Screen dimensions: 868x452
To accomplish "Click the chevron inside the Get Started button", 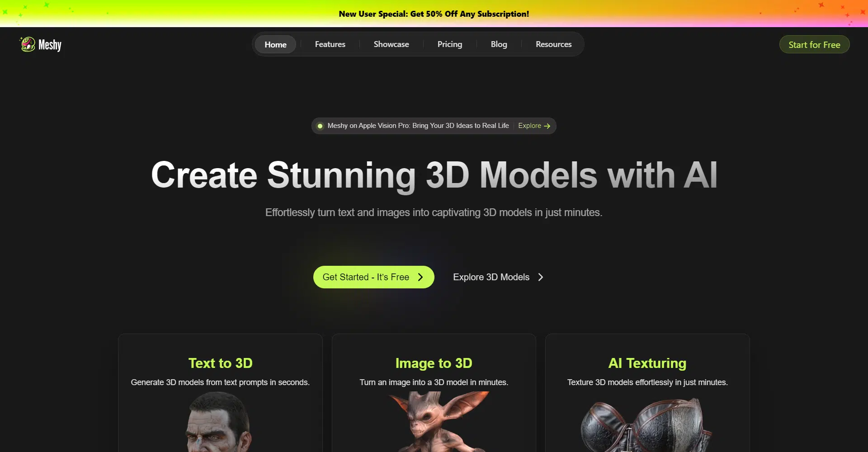I will [420, 277].
